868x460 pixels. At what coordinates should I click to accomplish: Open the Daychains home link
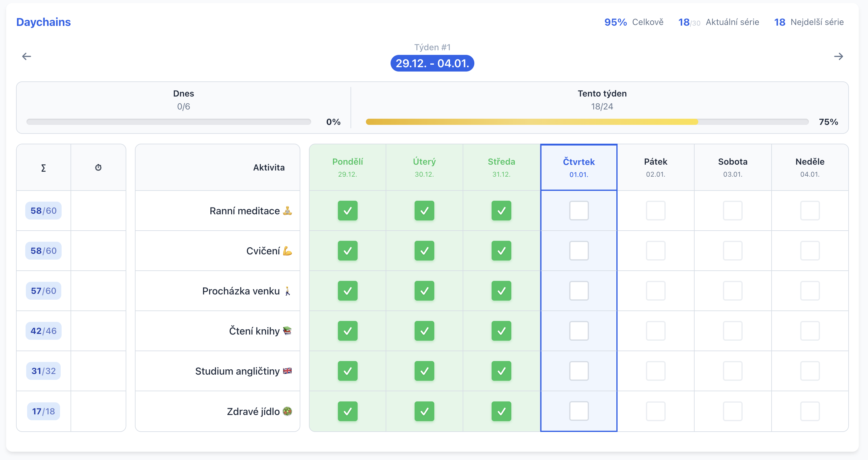pyautogui.click(x=43, y=22)
